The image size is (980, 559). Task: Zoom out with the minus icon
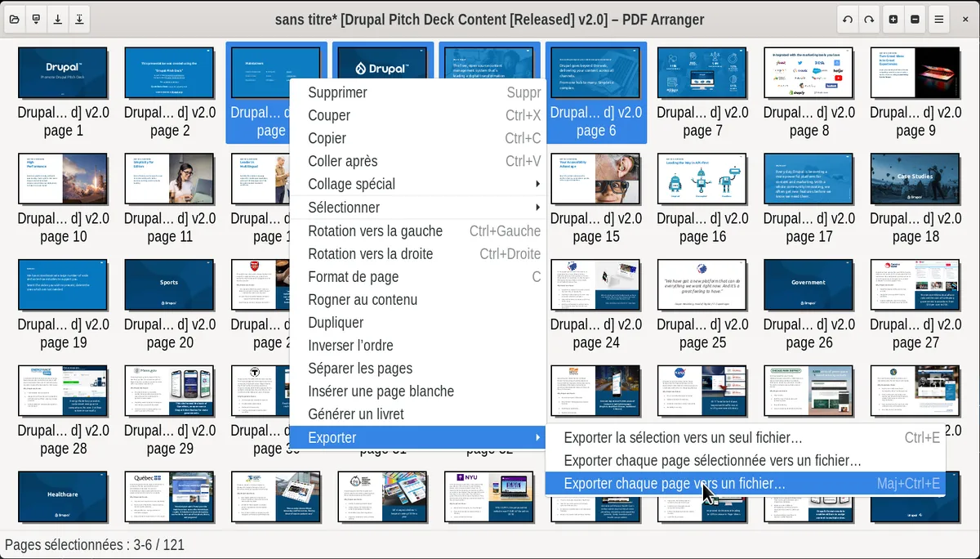[x=915, y=19]
